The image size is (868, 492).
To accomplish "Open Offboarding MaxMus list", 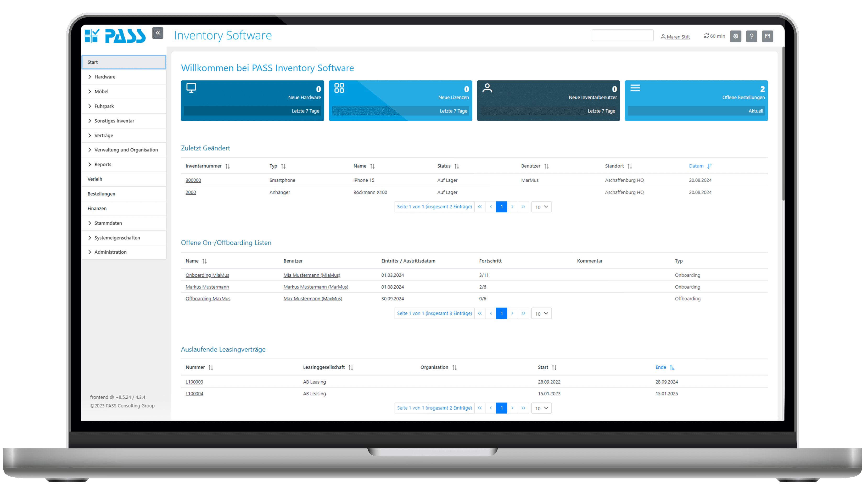I will [x=208, y=299].
